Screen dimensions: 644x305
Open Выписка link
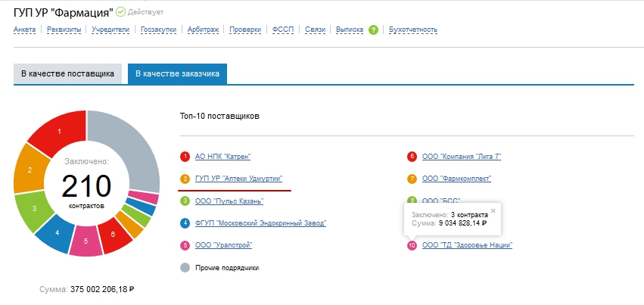pyautogui.click(x=350, y=30)
